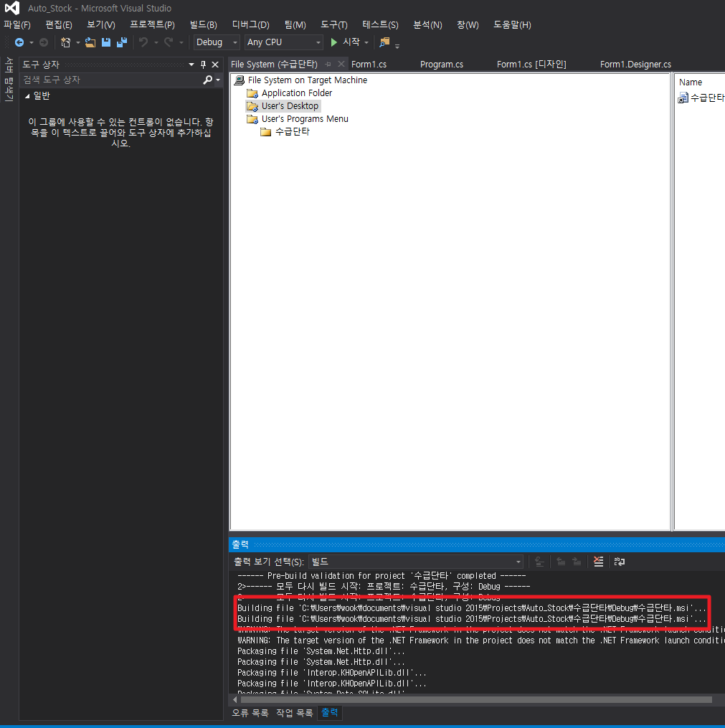Switch to the 오류 목록 tab
Image resolution: width=725 pixels, height=728 pixels.
tap(250, 713)
